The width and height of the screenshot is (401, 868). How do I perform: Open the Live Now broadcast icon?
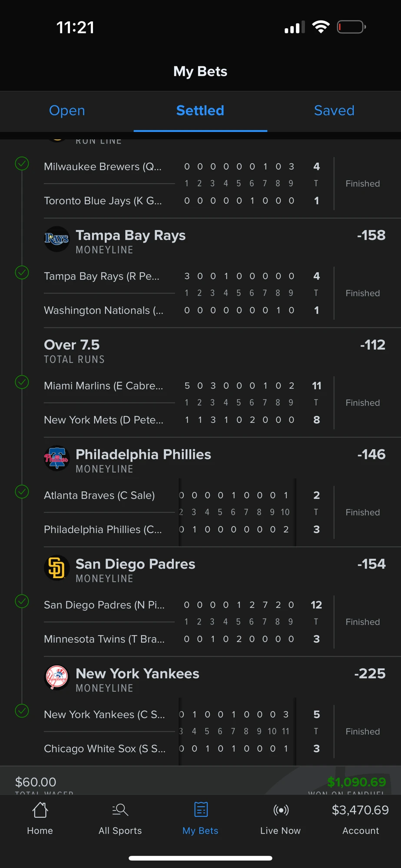click(281, 810)
